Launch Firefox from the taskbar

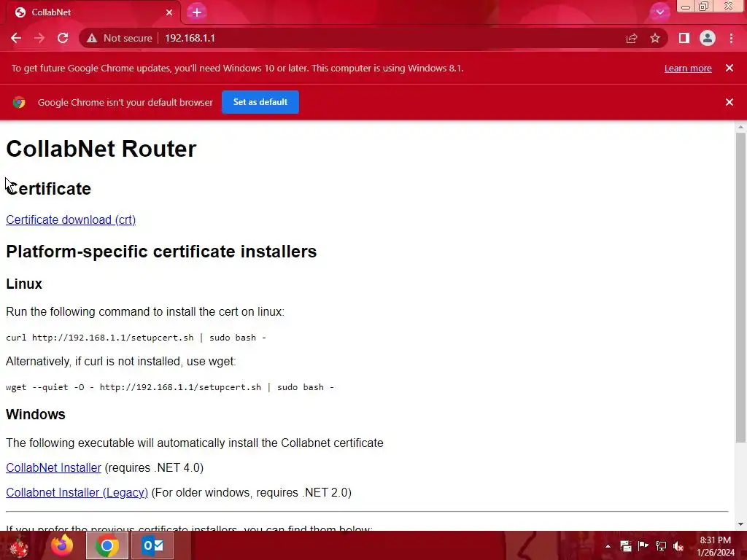point(62,545)
